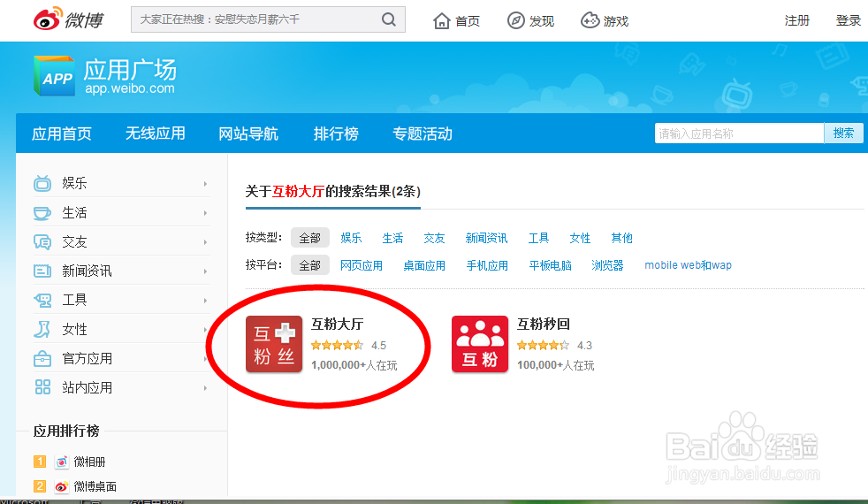The width and height of the screenshot is (868, 504).
Task: Click the 微博桌面 icon in rankings
Action: point(62,486)
